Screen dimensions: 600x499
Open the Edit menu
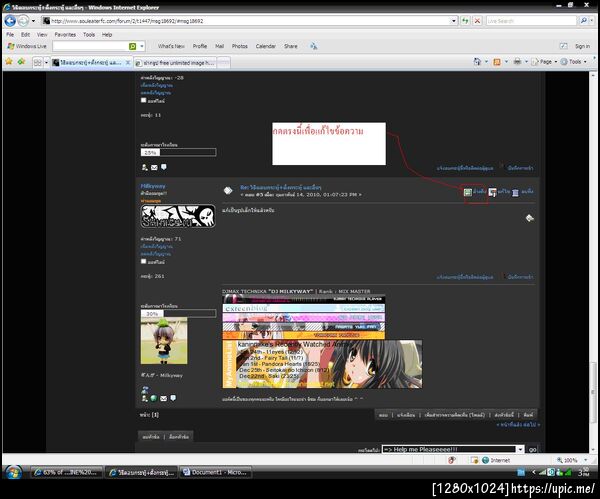coord(25,34)
